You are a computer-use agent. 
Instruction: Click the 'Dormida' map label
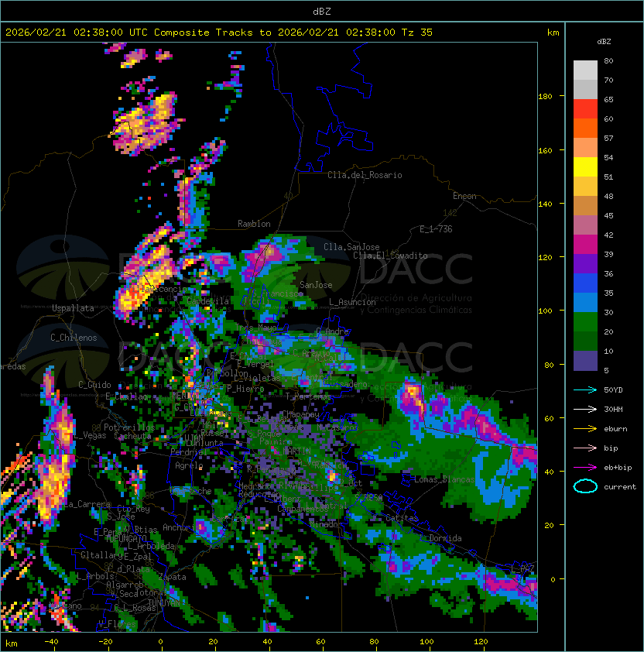pyautogui.click(x=445, y=538)
